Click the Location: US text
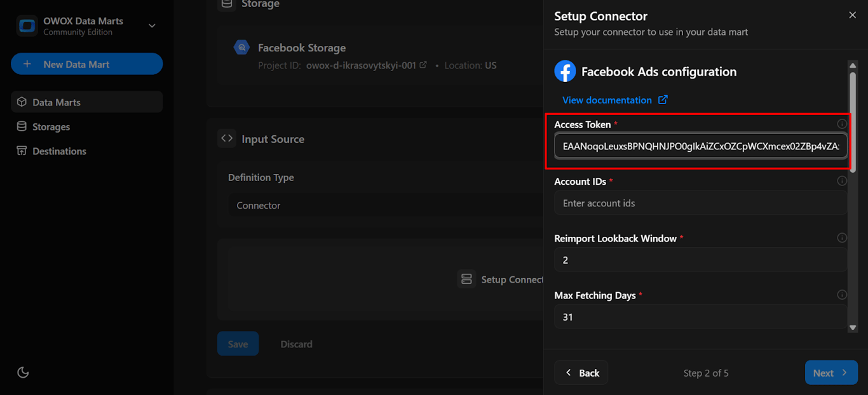Viewport: 868px width, 395px height. coord(471,65)
